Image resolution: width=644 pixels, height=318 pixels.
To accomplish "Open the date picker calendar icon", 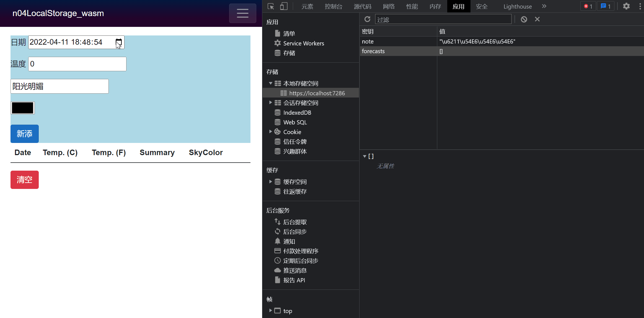I will point(118,42).
